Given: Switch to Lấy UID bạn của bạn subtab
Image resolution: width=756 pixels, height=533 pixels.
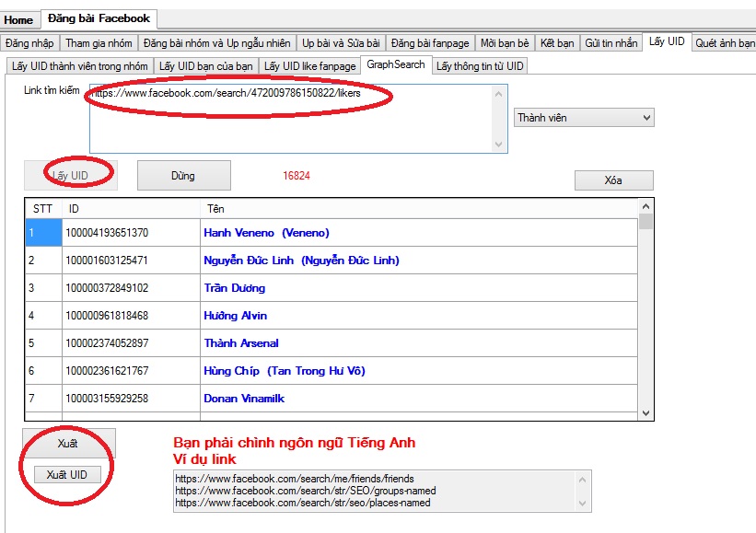Looking at the screenshot, I should point(206,66).
